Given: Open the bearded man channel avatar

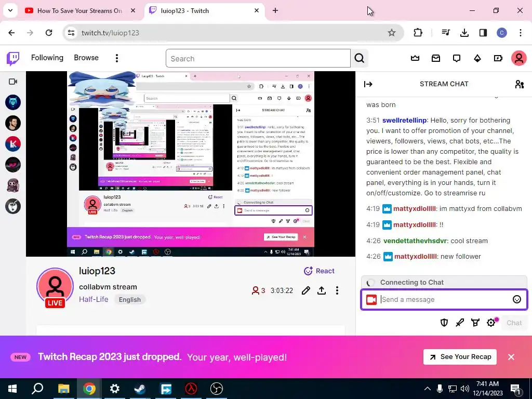Looking at the screenshot, I should 13,123.
